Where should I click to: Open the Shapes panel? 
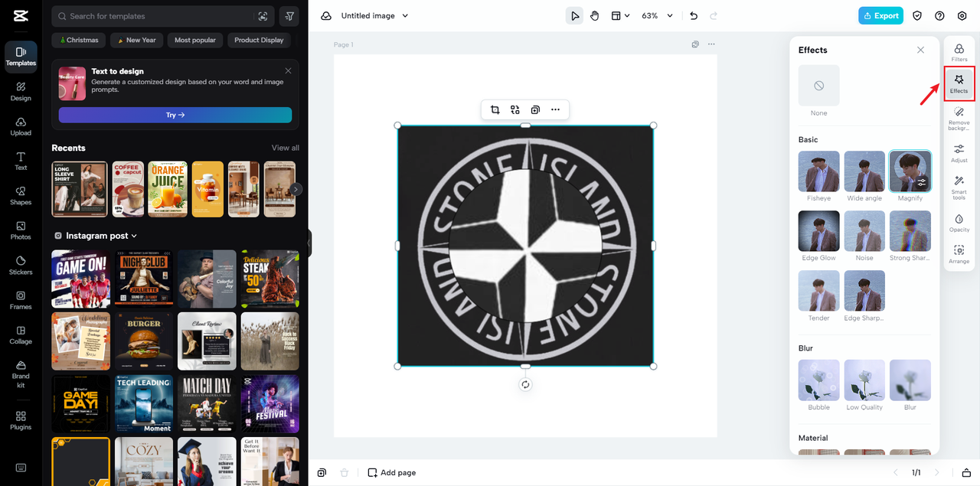pyautogui.click(x=21, y=196)
